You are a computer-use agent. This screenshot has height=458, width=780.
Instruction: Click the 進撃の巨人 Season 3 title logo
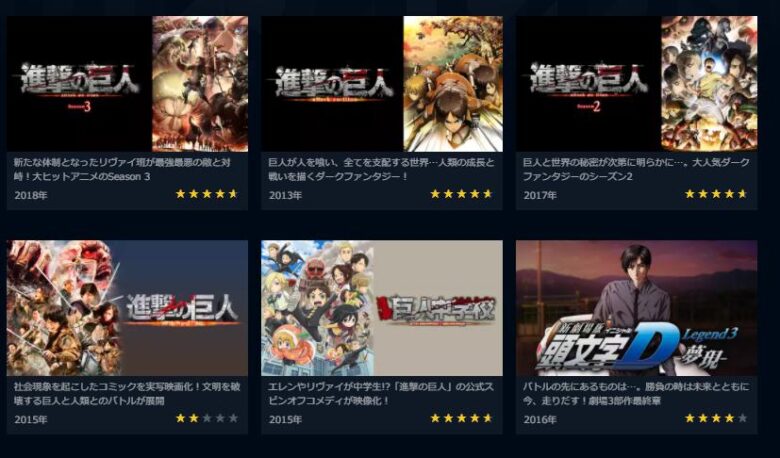80,87
